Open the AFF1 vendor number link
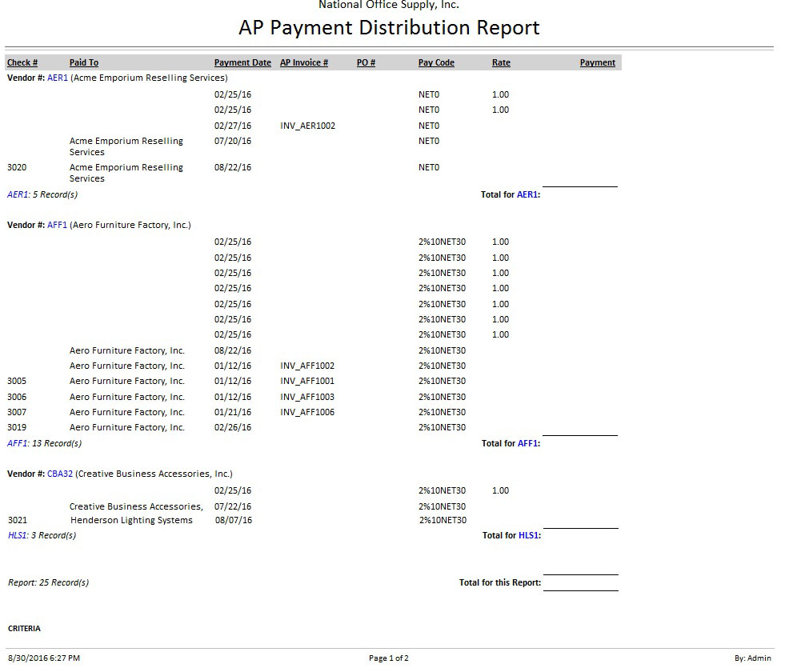This screenshot has width=805, height=672. (58, 226)
